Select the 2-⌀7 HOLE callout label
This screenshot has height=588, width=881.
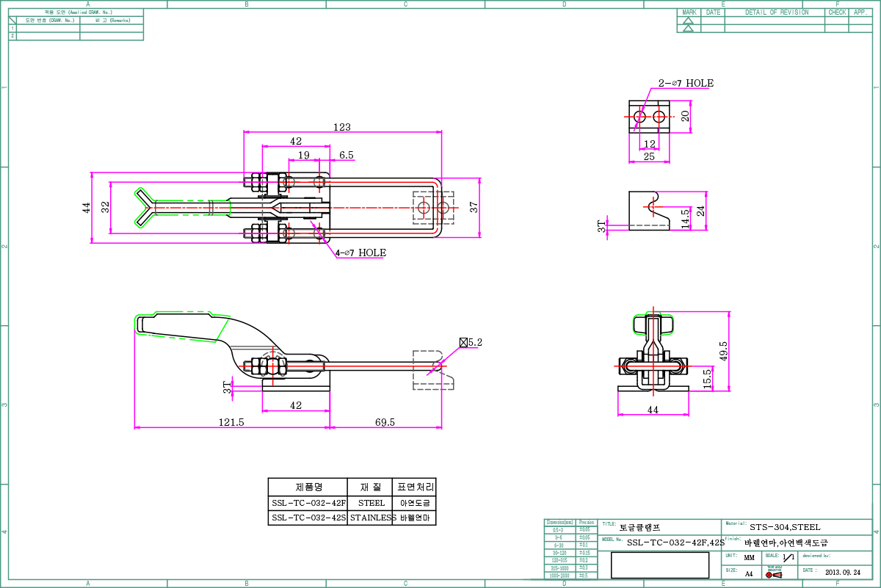(686, 83)
